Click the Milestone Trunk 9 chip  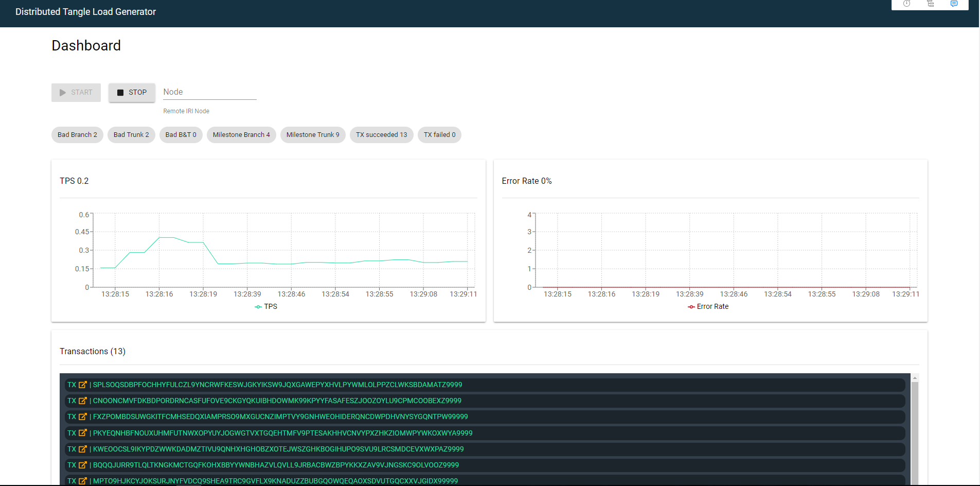click(x=313, y=135)
